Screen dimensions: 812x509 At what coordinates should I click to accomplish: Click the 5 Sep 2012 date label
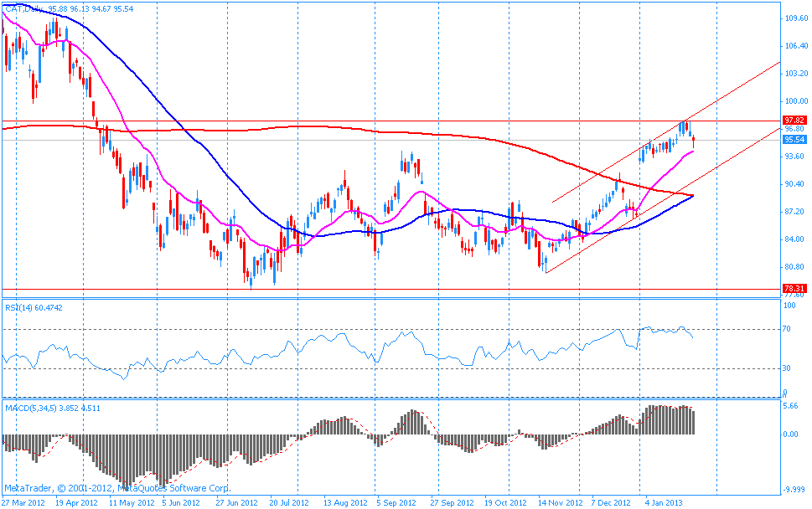tap(396, 503)
